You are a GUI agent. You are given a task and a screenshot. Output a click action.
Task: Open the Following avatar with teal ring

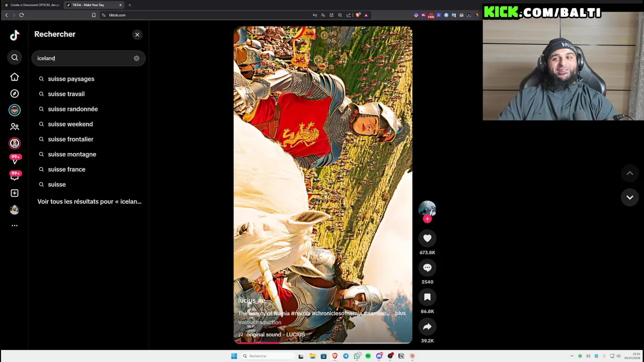coord(15,110)
